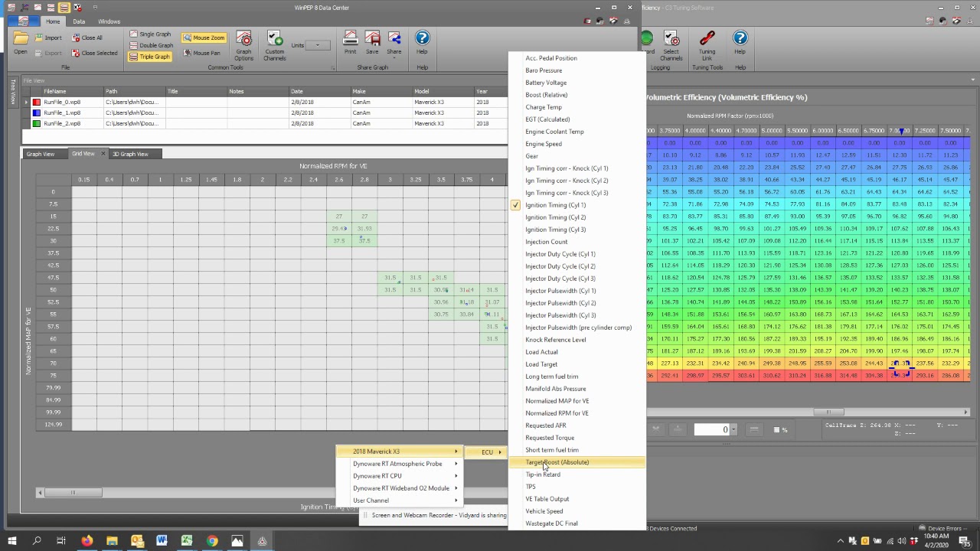This screenshot has height=551, width=980.
Task: Click the WinPEP application menu button
Action: click(22, 21)
